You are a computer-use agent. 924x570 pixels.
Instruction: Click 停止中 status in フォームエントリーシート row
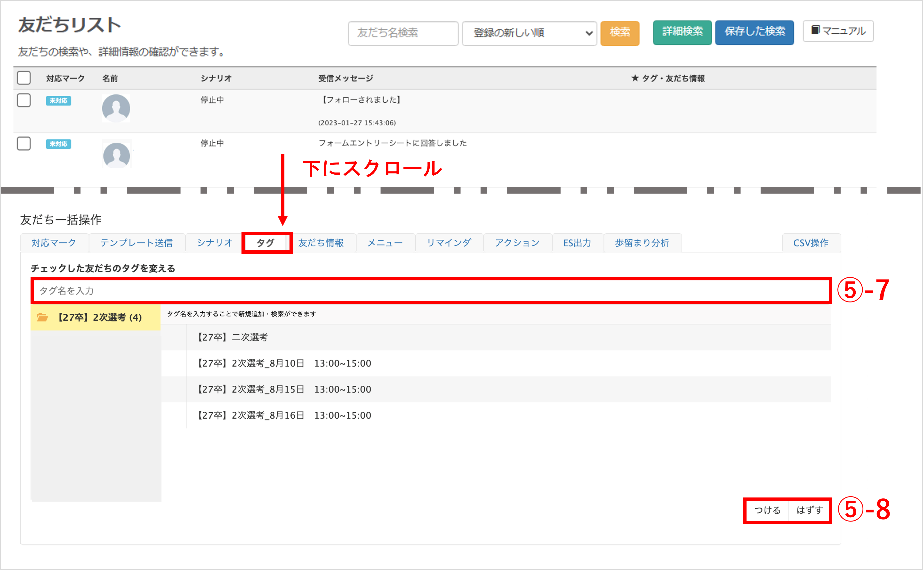(x=212, y=143)
